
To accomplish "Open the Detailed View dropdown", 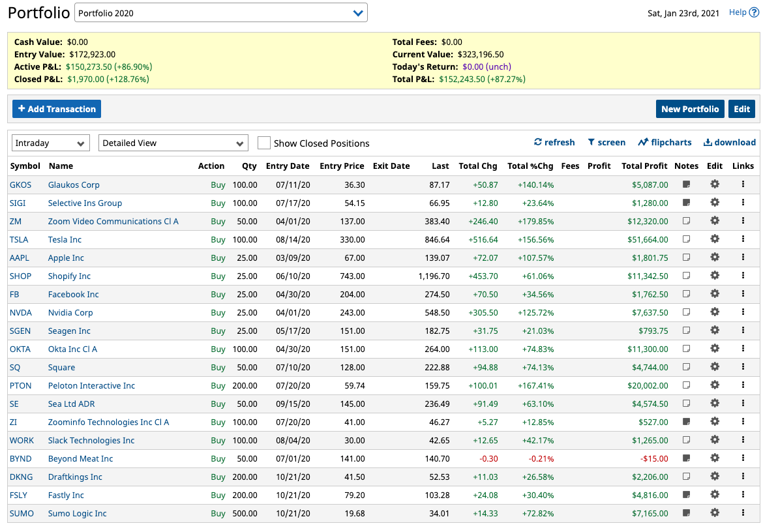I will point(173,143).
